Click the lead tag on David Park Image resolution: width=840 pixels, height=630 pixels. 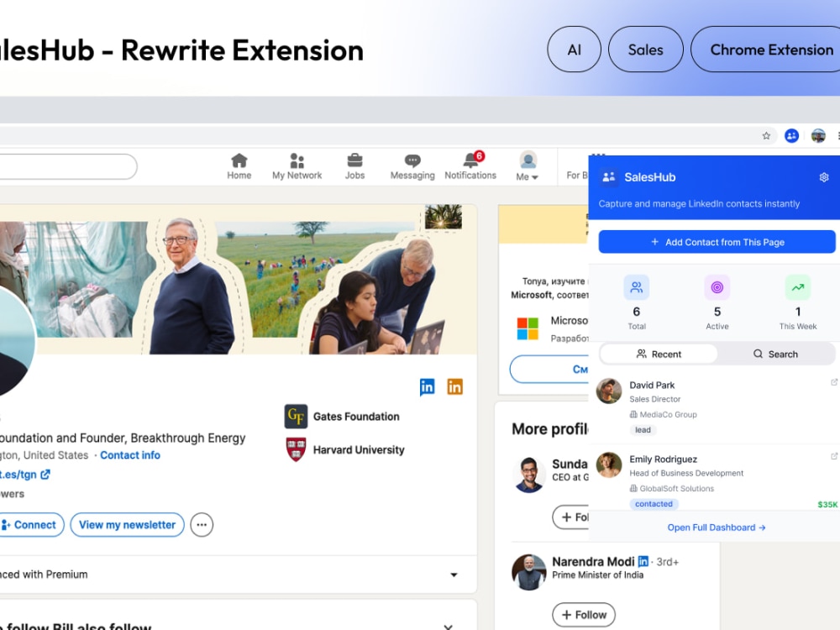[643, 429]
